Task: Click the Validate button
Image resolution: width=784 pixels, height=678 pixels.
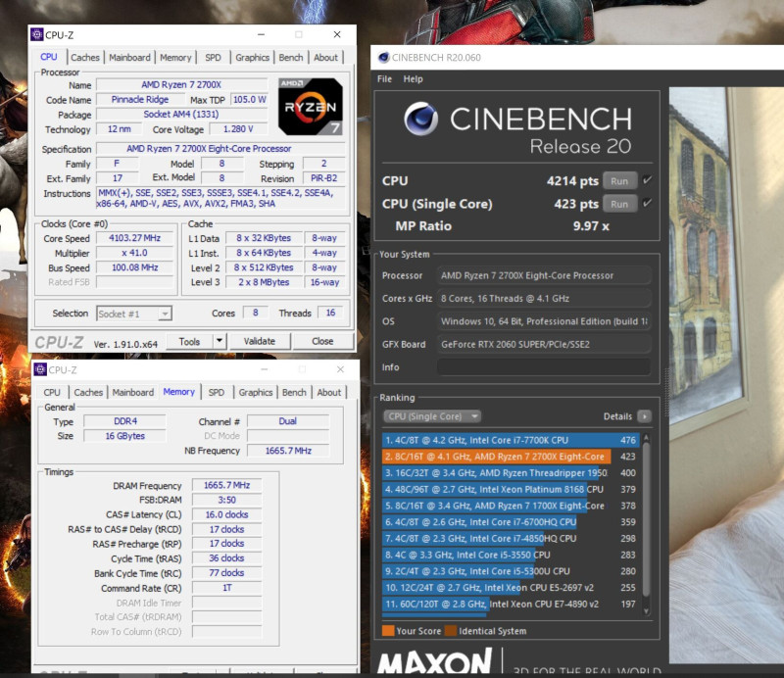Action: click(x=260, y=341)
